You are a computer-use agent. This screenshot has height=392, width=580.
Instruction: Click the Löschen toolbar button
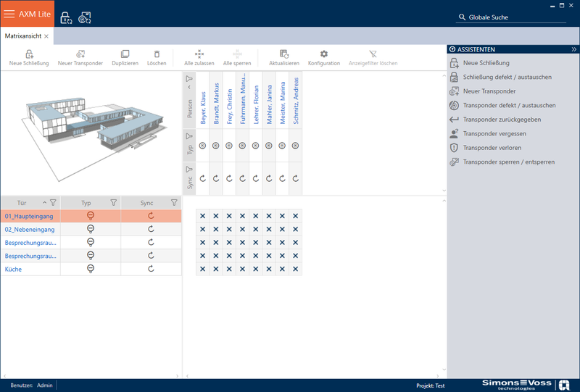pyautogui.click(x=157, y=58)
